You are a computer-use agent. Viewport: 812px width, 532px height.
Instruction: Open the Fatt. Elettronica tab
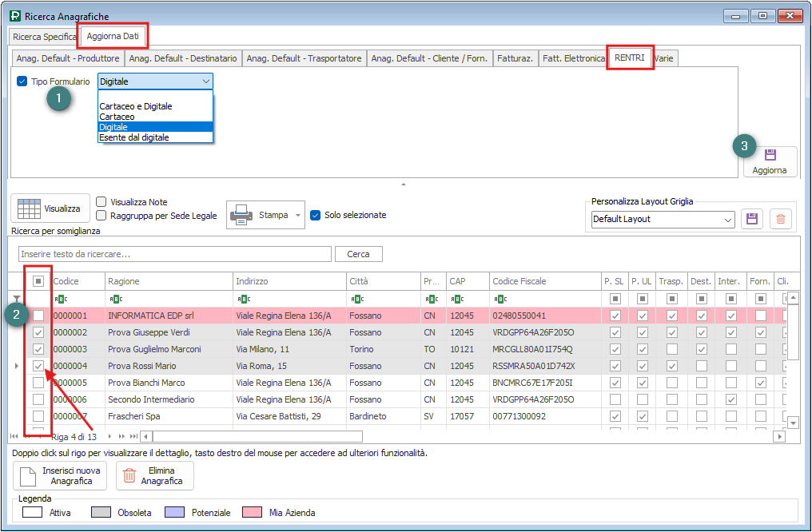(573, 58)
